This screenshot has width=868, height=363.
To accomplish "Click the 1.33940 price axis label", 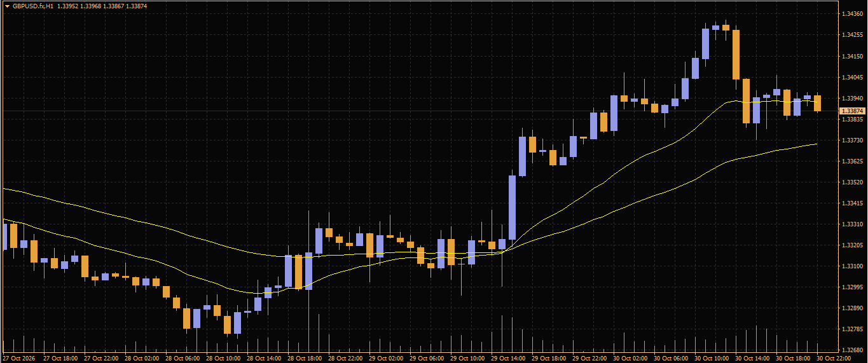I will (x=852, y=98).
